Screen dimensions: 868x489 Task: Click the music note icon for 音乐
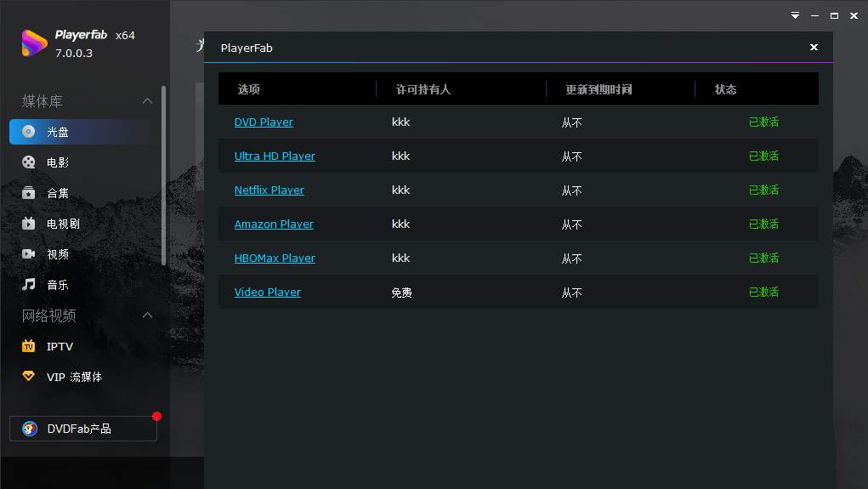[29, 285]
